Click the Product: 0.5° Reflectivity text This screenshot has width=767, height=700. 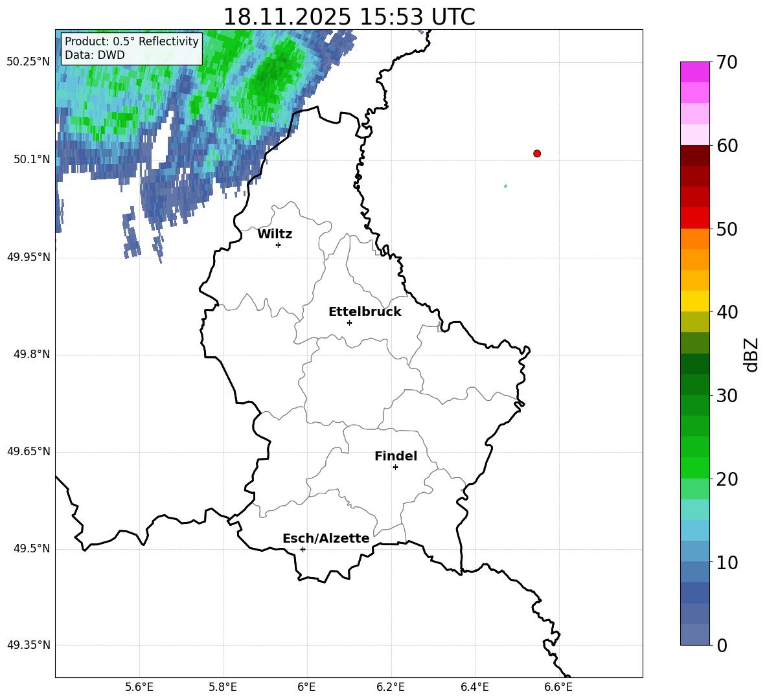coord(132,41)
